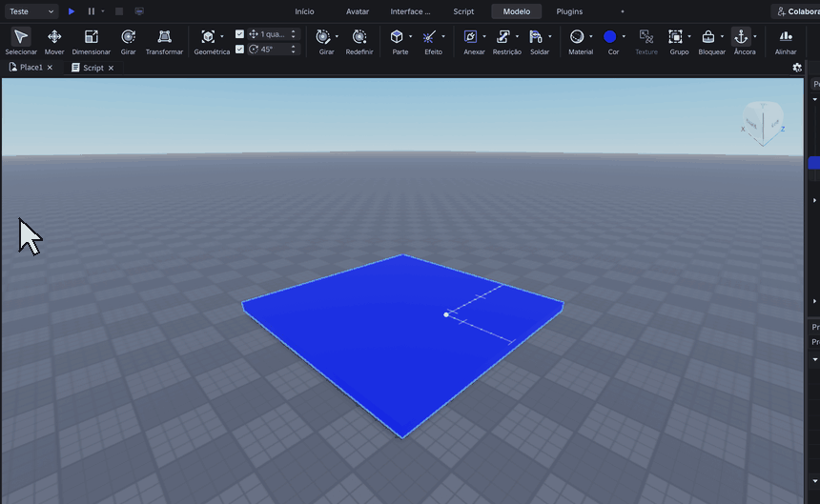The height and width of the screenshot is (504, 820).
Task: Insert a Parte cube
Action: 397,36
